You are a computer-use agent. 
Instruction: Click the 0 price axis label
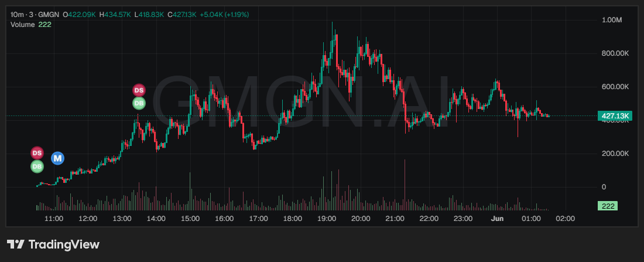604,187
